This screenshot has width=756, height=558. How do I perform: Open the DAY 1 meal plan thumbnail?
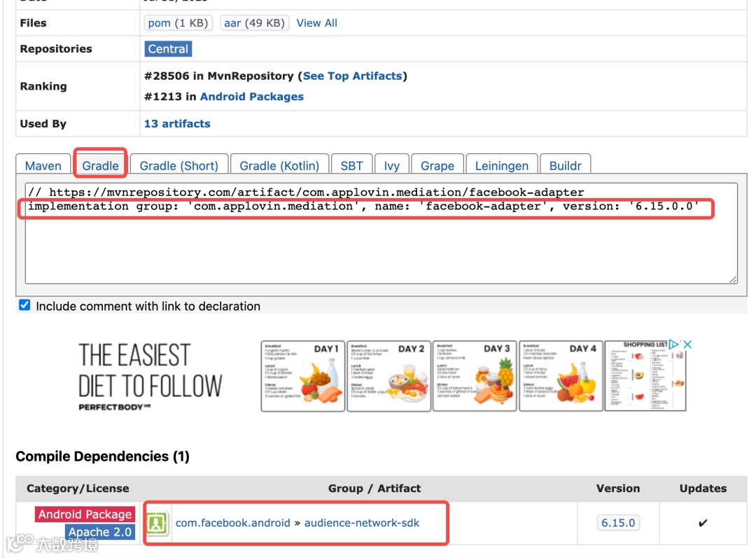(x=303, y=376)
